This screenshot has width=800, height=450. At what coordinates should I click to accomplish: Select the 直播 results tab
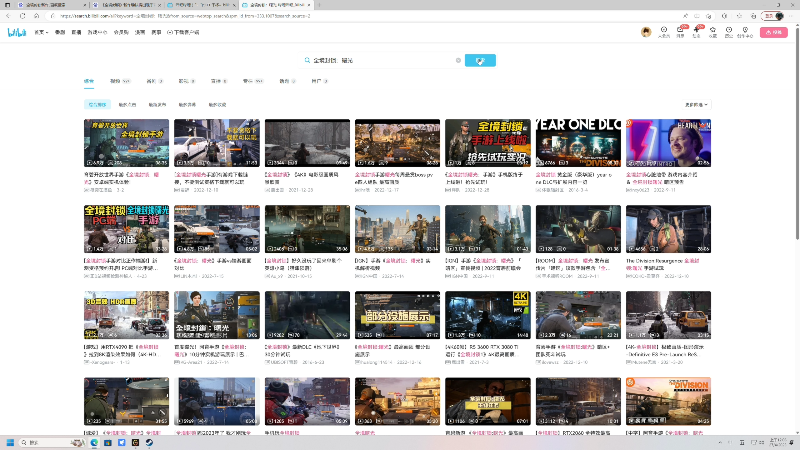(x=218, y=81)
